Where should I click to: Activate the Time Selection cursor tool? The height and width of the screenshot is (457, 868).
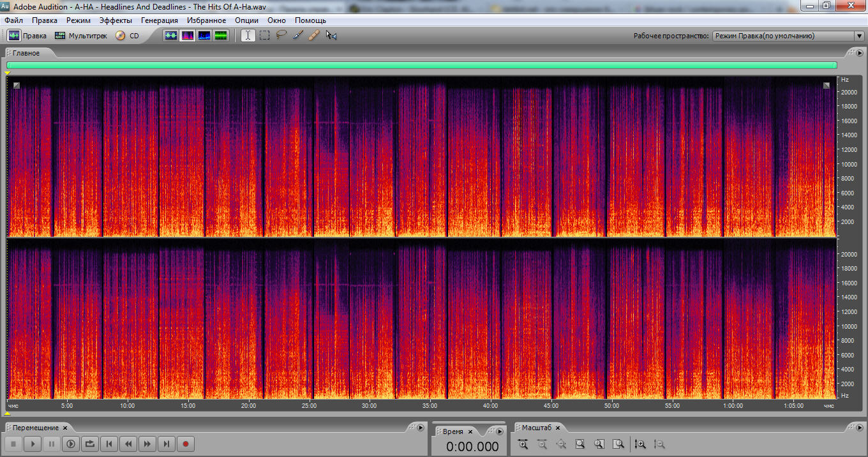click(248, 36)
